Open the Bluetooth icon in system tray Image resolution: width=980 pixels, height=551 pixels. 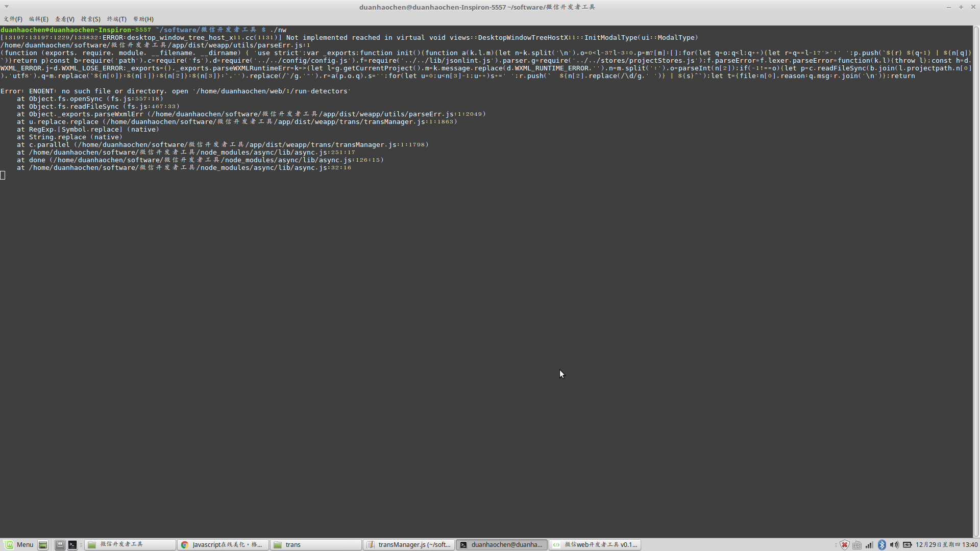881,545
